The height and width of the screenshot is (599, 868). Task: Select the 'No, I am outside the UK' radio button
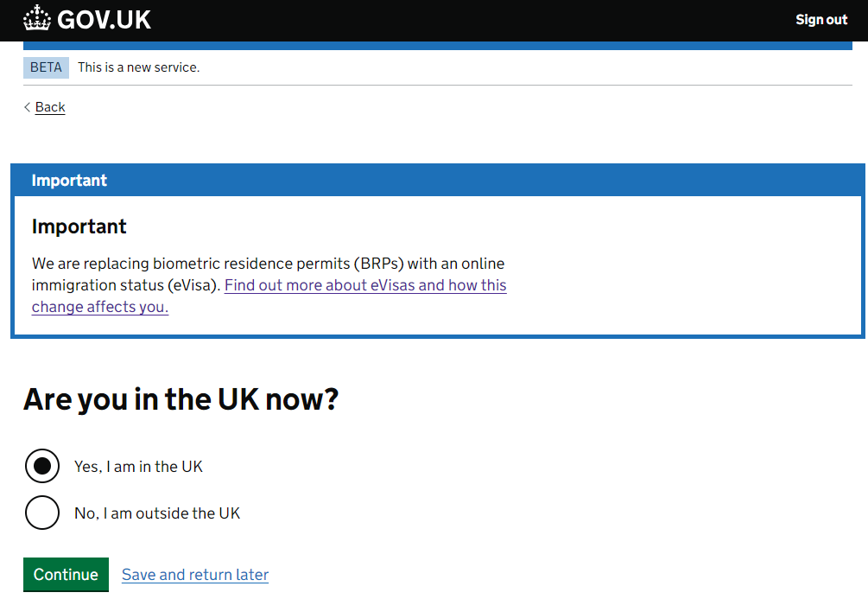(42, 513)
